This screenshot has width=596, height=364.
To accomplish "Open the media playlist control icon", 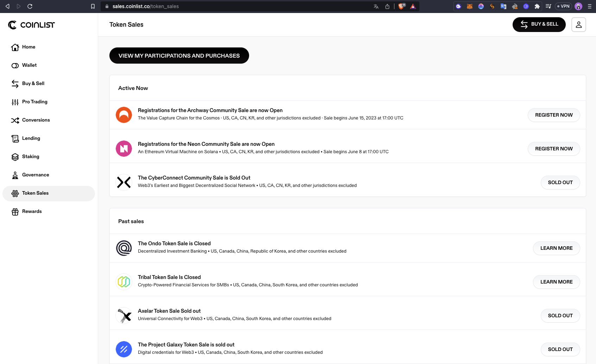I will (x=548, y=6).
